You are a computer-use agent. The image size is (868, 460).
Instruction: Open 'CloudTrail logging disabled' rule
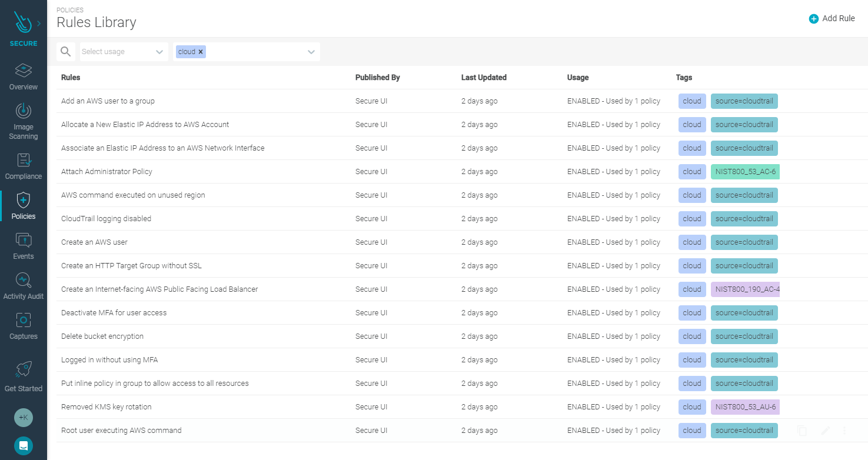(106, 219)
